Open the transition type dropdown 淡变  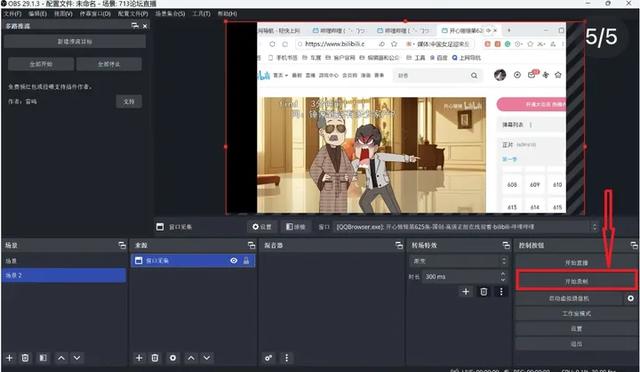(x=459, y=261)
